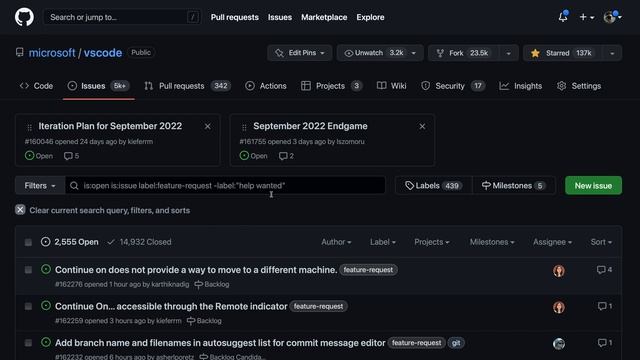This screenshot has width=640, height=360.
Task: Show the 14,932 Closed issues
Action: (139, 242)
